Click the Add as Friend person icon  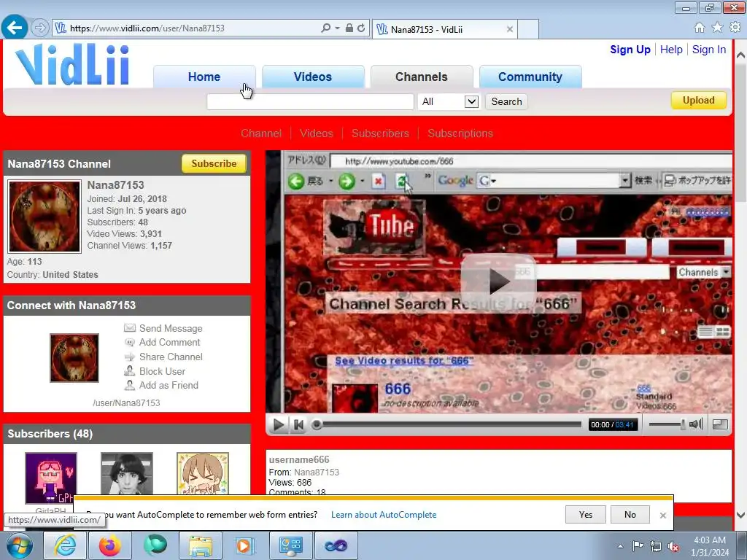click(130, 385)
